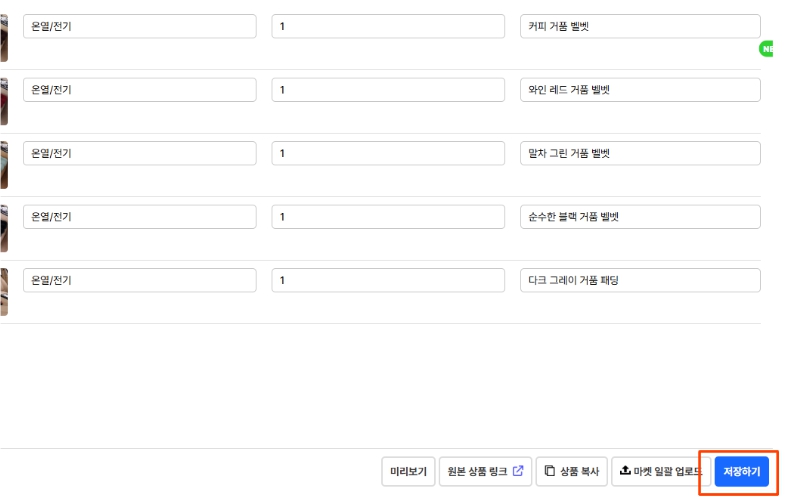
Task: Edit the 온열/전기 field in 말차 그린 row
Action: click(139, 153)
